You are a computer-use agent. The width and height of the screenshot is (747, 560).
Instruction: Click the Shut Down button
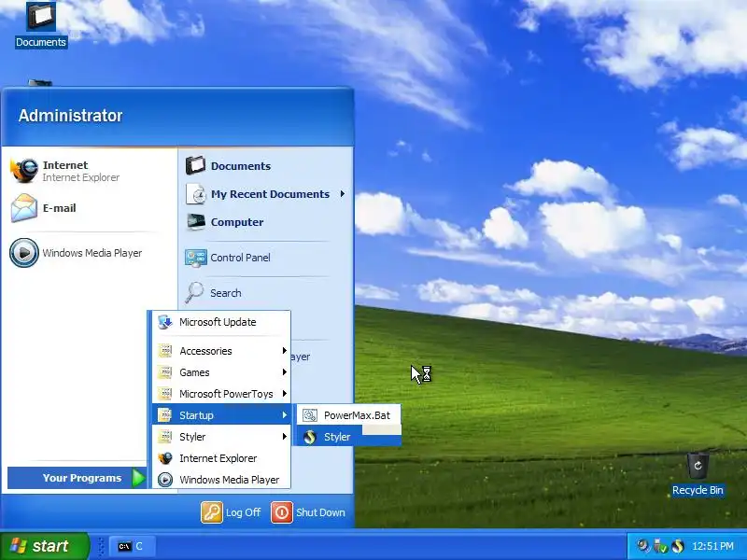308,512
